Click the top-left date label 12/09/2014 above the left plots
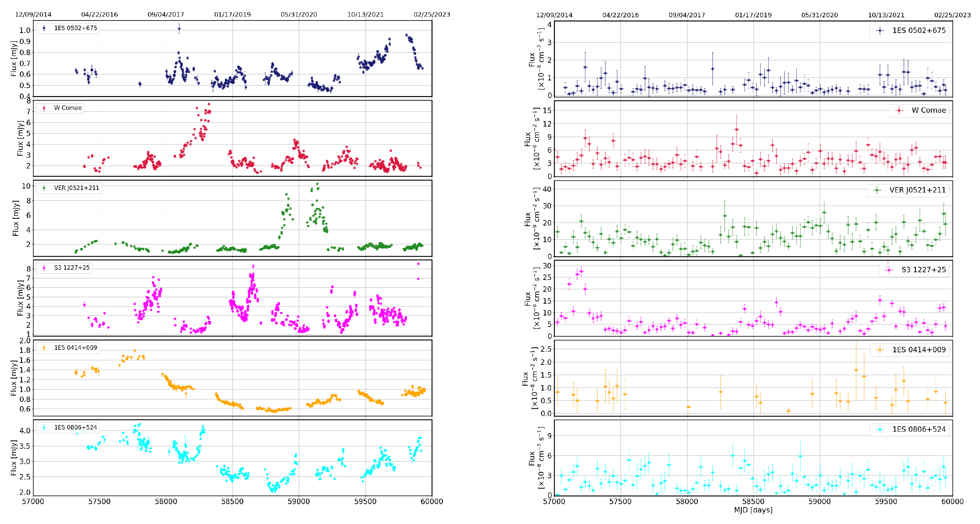This screenshot has width=980, height=524. click(x=33, y=14)
